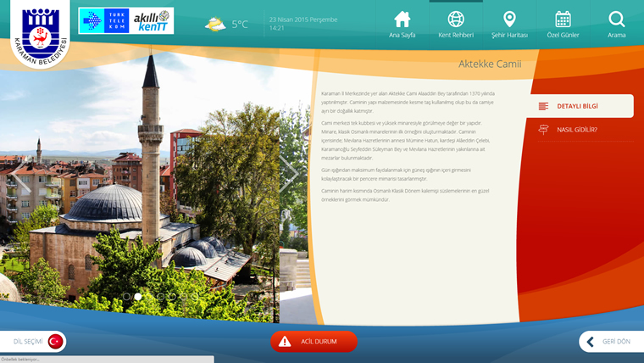
Task: Click the Özel Günler menu label
Action: tap(563, 35)
